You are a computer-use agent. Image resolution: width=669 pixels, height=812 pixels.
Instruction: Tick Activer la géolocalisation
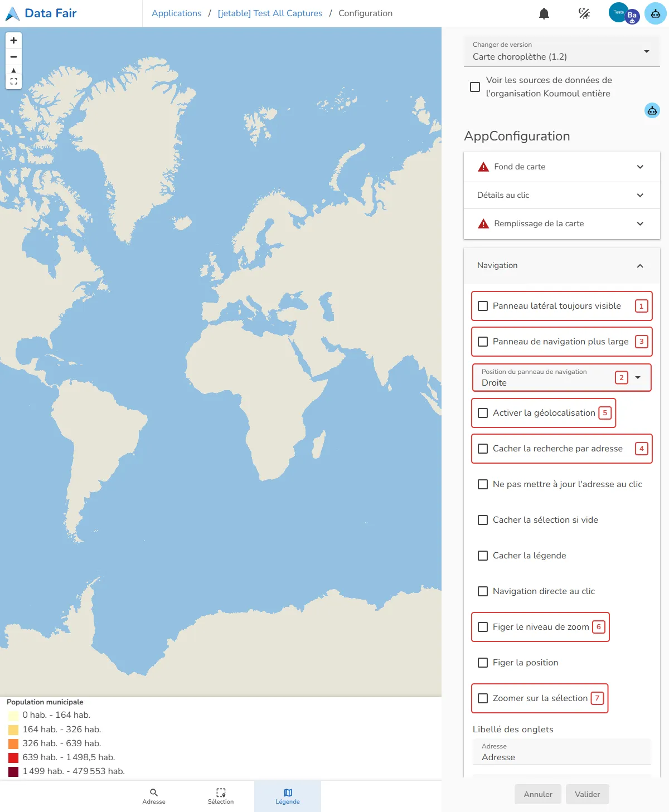pos(483,413)
